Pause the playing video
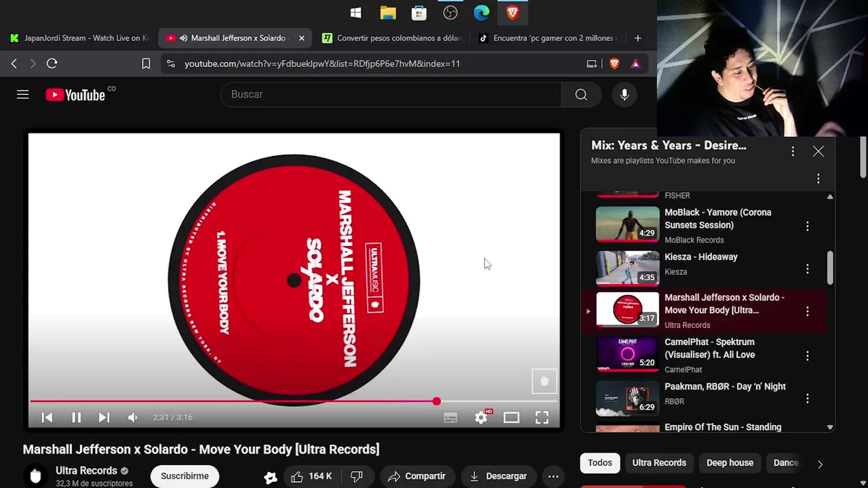The height and width of the screenshot is (488, 868). (x=76, y=418)
